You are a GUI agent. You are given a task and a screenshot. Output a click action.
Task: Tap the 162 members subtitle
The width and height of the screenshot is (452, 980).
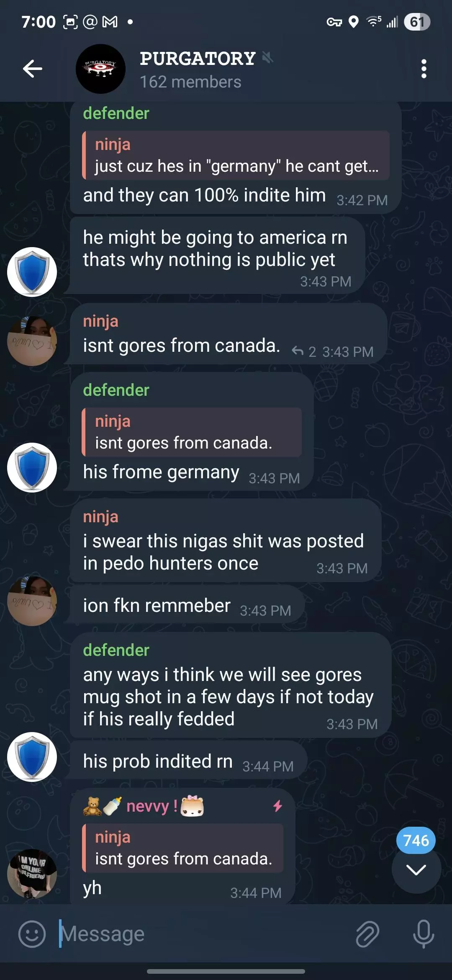click(x=190, y=82)
